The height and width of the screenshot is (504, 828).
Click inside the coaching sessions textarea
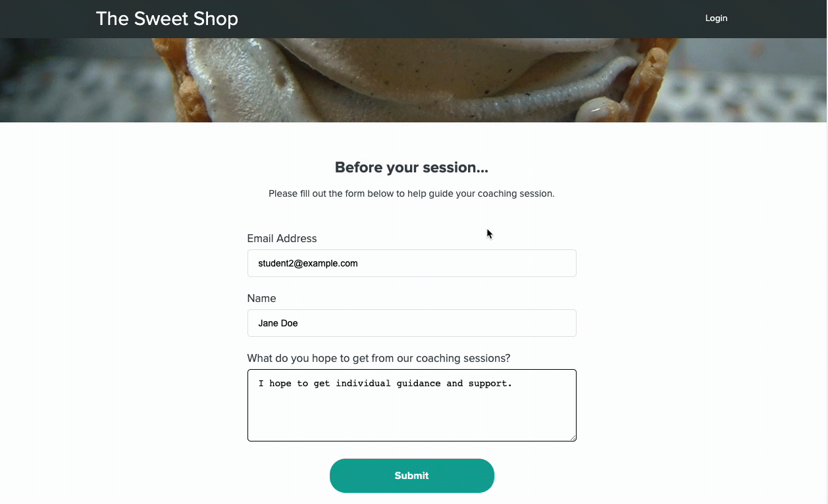point(412,405)
